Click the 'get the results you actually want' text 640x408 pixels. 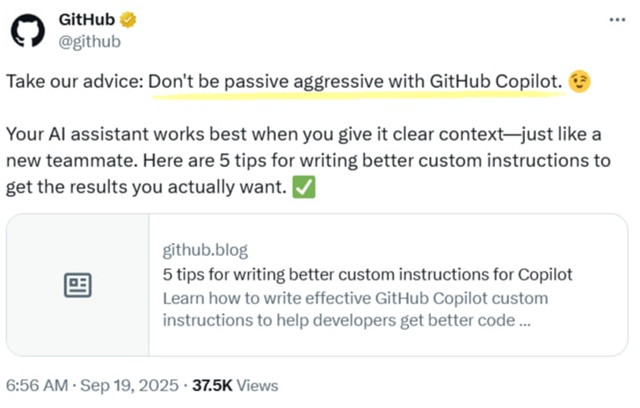149,187
